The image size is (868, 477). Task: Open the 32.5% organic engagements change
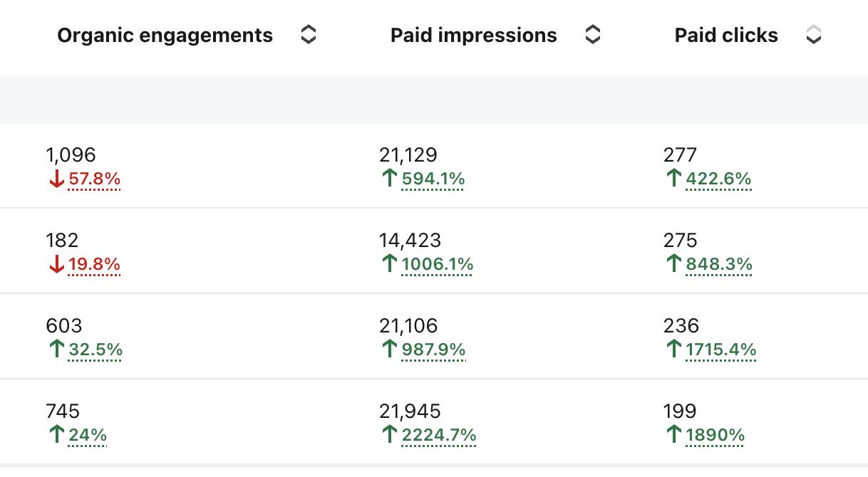coord(95,350)
